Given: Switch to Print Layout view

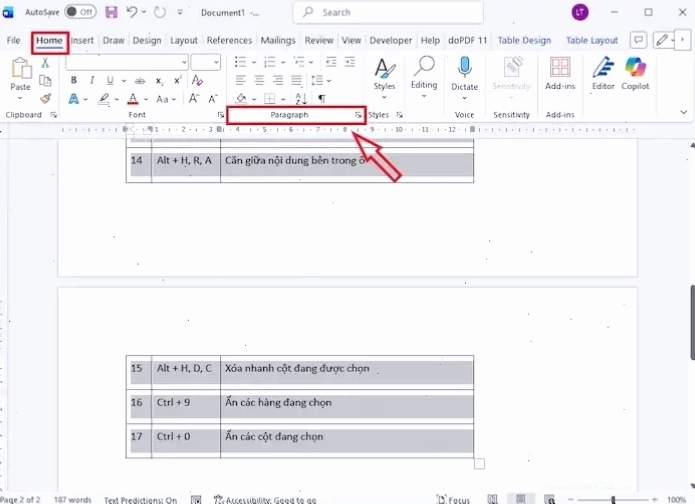Looking at the screenshot, I should point(521,499).
